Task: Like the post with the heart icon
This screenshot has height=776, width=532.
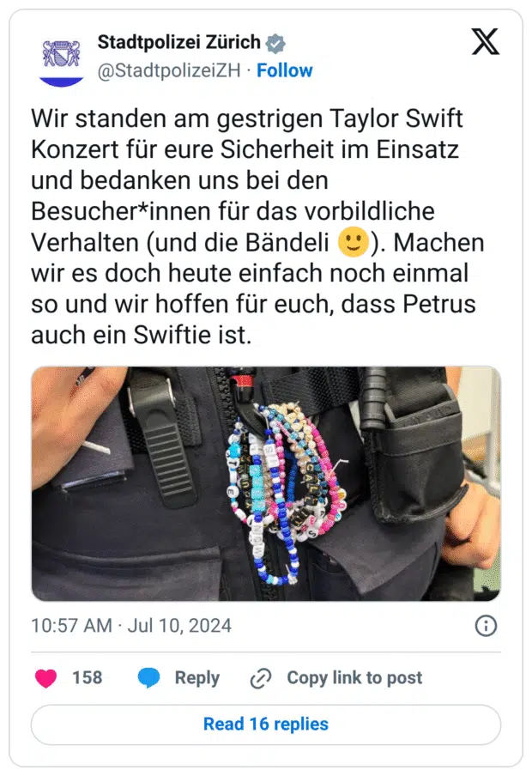Action: click(x=45, y=677)
